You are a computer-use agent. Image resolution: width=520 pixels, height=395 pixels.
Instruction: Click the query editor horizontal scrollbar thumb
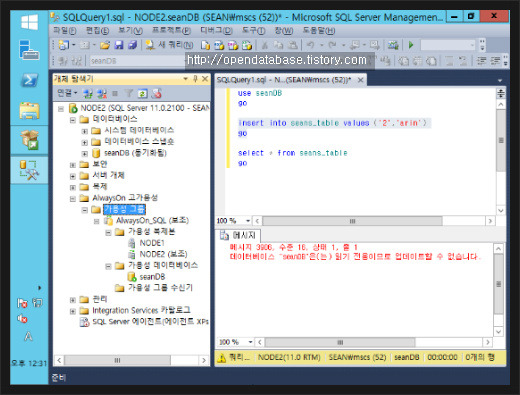tap(352, 221)
